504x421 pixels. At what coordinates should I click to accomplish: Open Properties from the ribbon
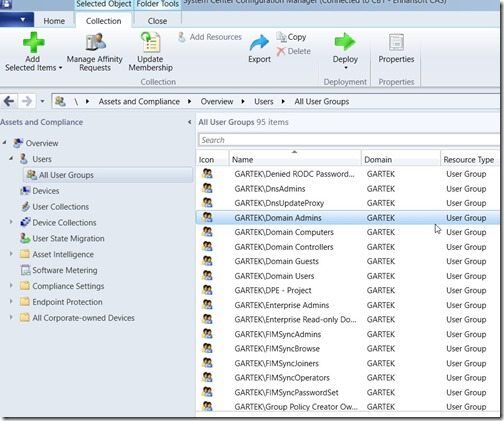(x=396, y=49)
